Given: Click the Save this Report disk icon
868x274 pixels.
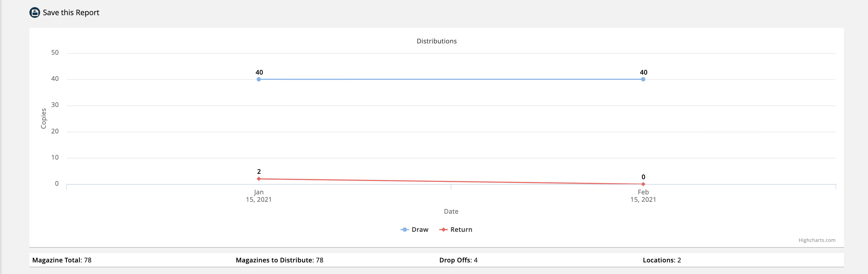Looking at the screenshot, I should coord(35,12).
